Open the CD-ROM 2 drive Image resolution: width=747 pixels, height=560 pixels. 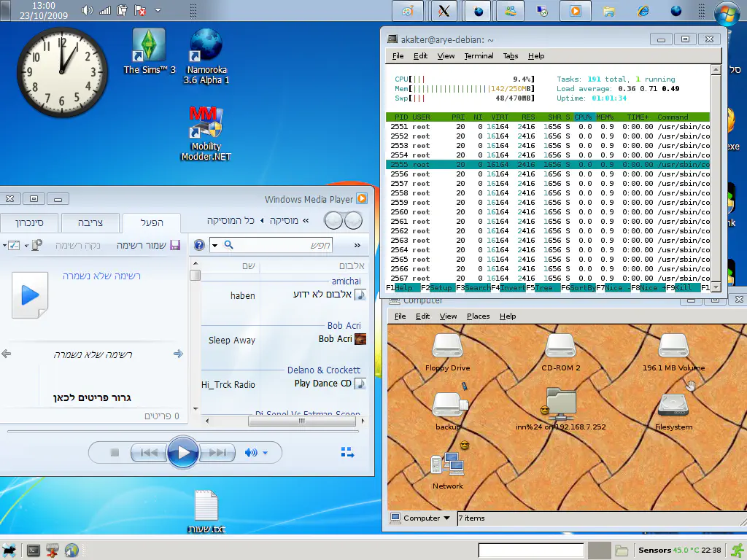(560, 346)
